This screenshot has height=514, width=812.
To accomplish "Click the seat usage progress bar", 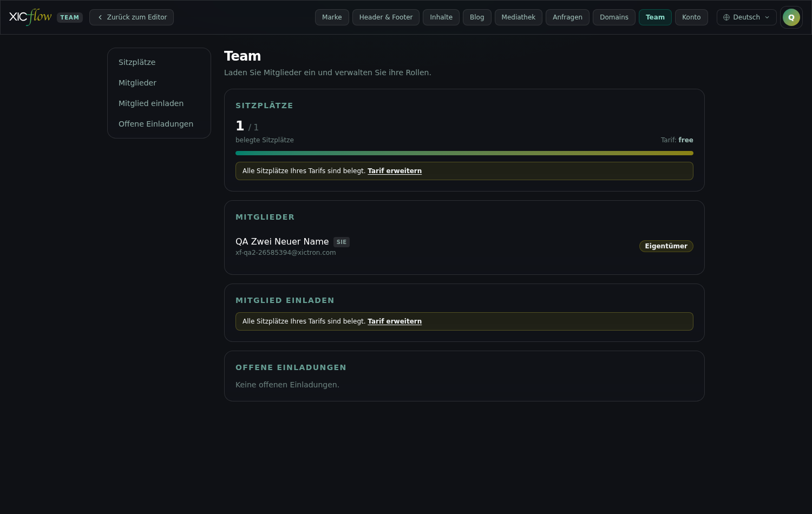I will point(464,153).
